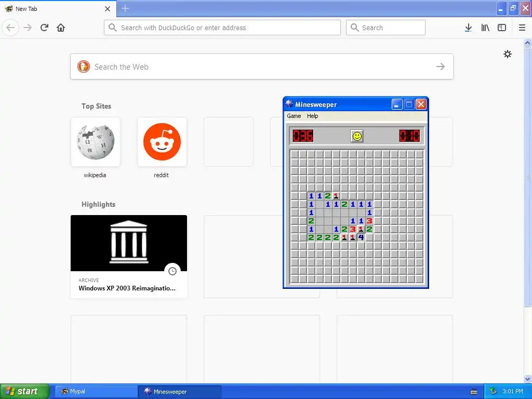Click the magnifier icon in the Search box
Image resolution: width=532 pixels, height=399 pixels.
pyautogui.click(x=354, y=28)
